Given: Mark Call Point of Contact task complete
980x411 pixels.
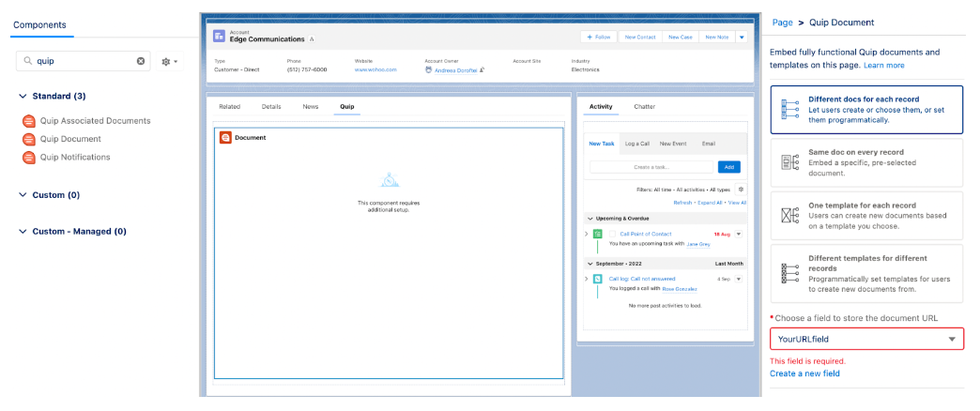Looking at the screenshot, I should point(612,234).
